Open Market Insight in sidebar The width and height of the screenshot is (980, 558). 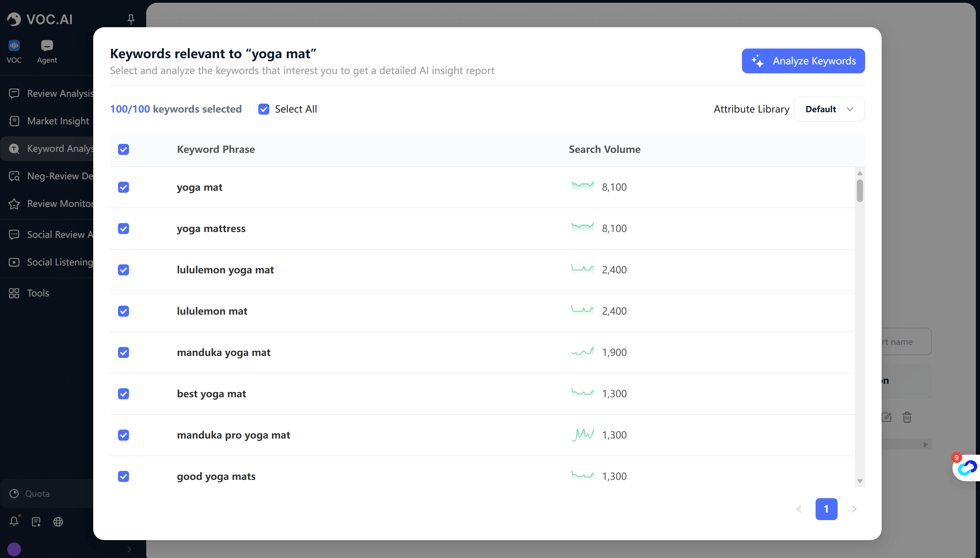click(x=58, y=121)
